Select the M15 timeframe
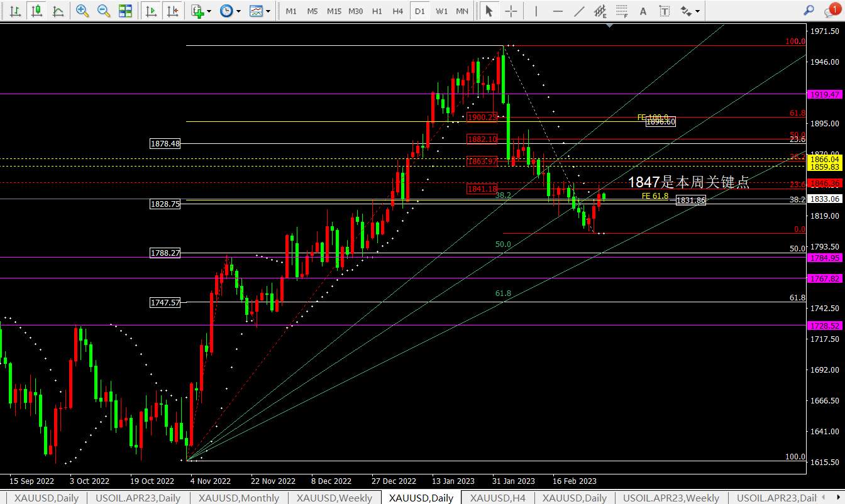Image resolution: width=845 pixels, height=504 pixels. point(334,11)
